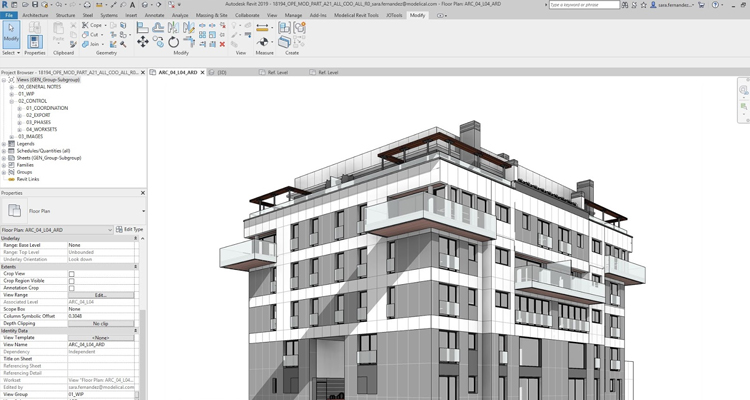Choose the Offset tool

pos(158,28)
